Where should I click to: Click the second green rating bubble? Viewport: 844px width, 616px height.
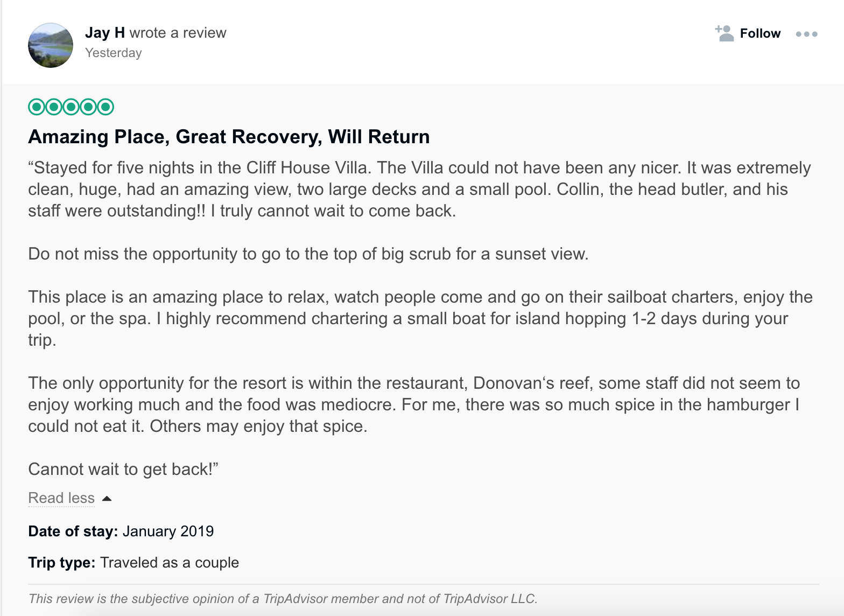click(x=54, y=107)
